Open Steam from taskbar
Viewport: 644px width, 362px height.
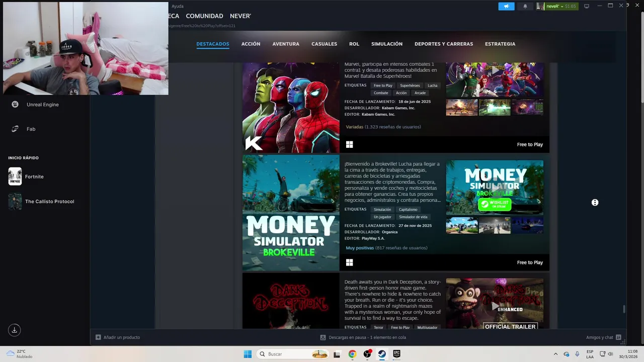coord(382,354)
